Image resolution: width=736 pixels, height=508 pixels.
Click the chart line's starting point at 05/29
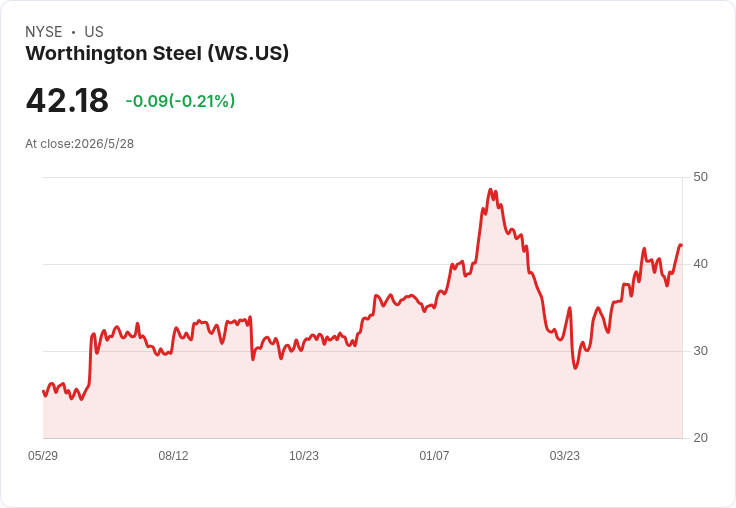[44, 391]
